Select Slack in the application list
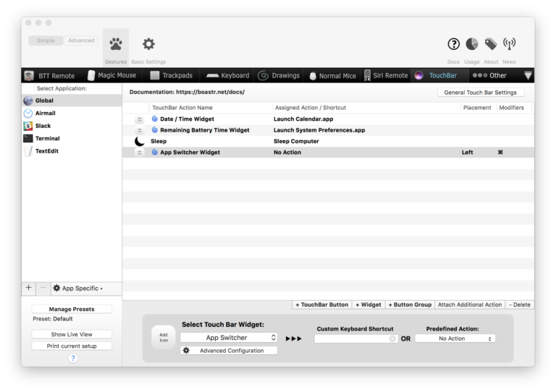Screen dimensions: 556x392 43,126
